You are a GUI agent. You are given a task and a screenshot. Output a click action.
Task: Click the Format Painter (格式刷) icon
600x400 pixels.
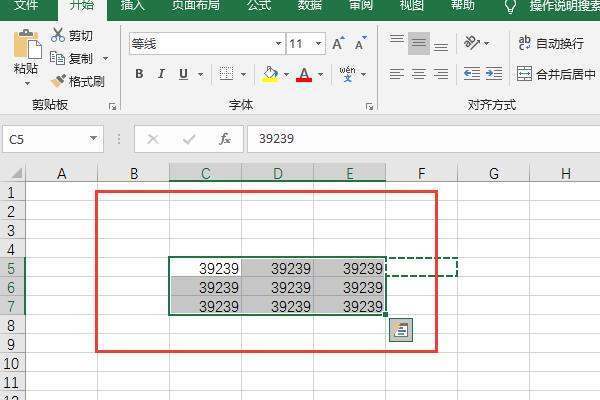58,81
